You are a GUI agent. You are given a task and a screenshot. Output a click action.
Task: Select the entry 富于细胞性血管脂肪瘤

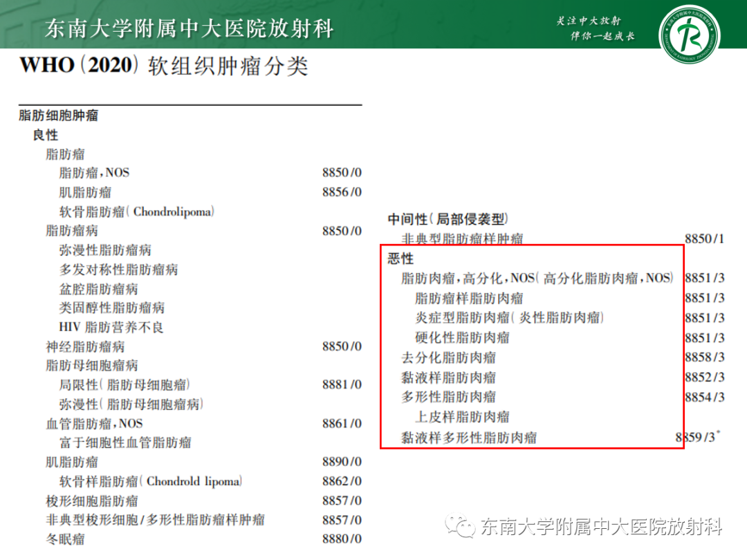pyautogui.click(x=124, y=442)
